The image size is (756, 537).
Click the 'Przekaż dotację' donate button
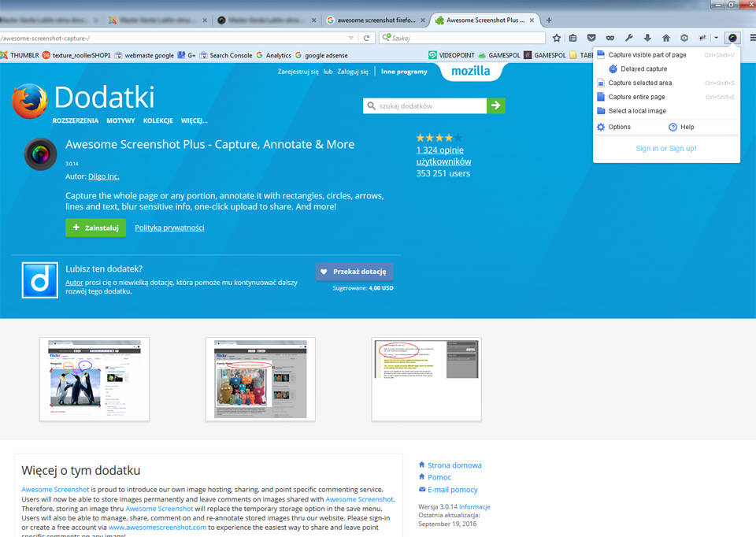click(x=354, y=272)
